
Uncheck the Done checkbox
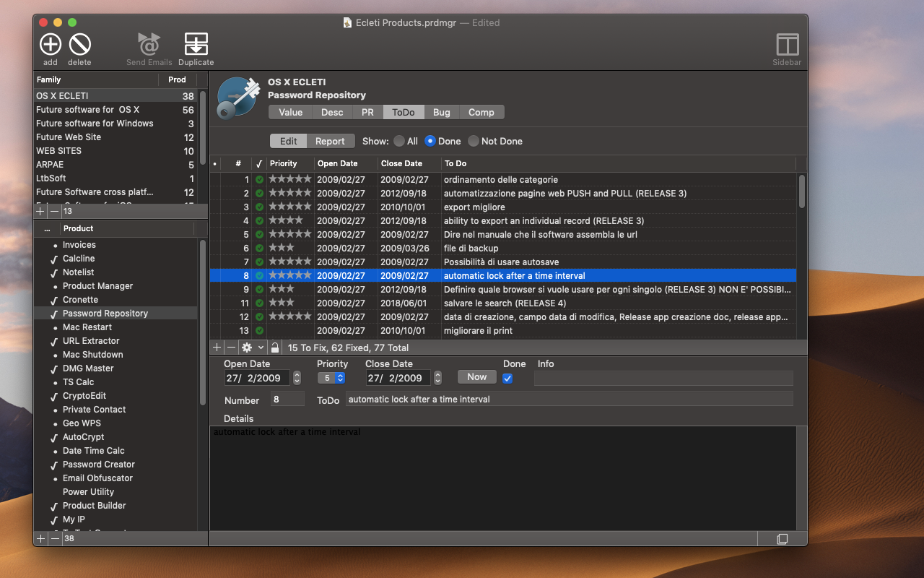[x=507, y=378]
